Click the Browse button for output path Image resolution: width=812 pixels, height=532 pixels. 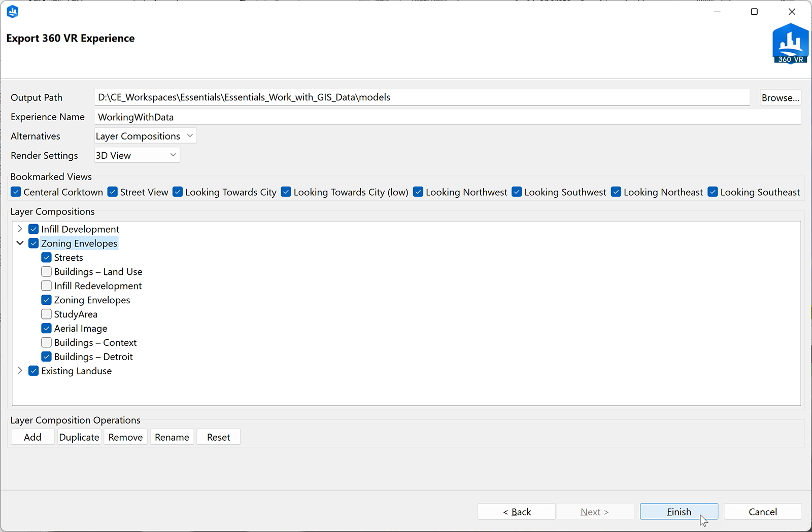pyautogui.click(x=780, y=98)
